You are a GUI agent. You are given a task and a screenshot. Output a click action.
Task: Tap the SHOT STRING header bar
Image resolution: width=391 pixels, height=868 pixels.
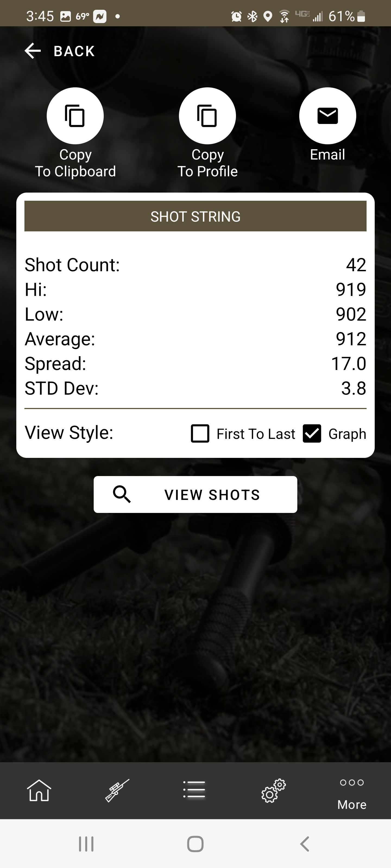point(195,216)
